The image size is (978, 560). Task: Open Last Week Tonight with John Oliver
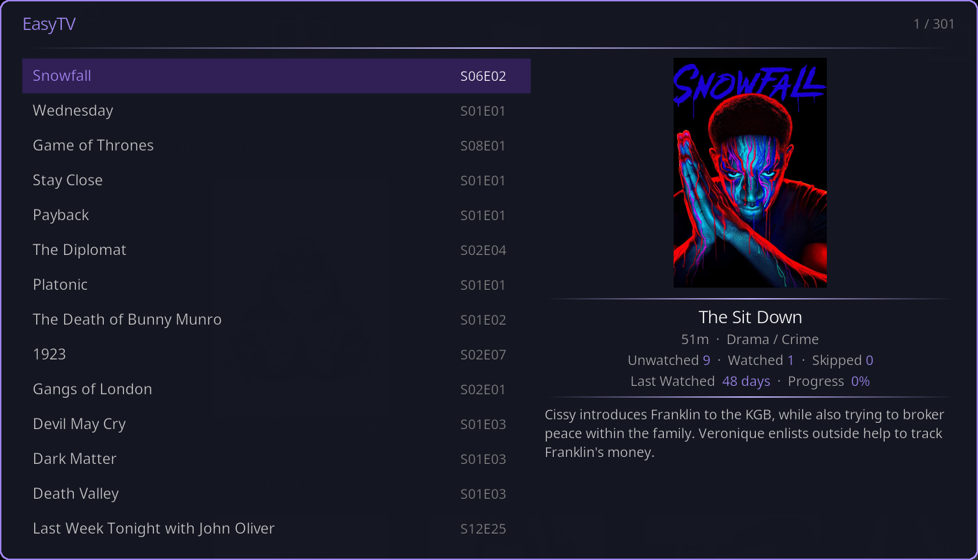[277, 529]
